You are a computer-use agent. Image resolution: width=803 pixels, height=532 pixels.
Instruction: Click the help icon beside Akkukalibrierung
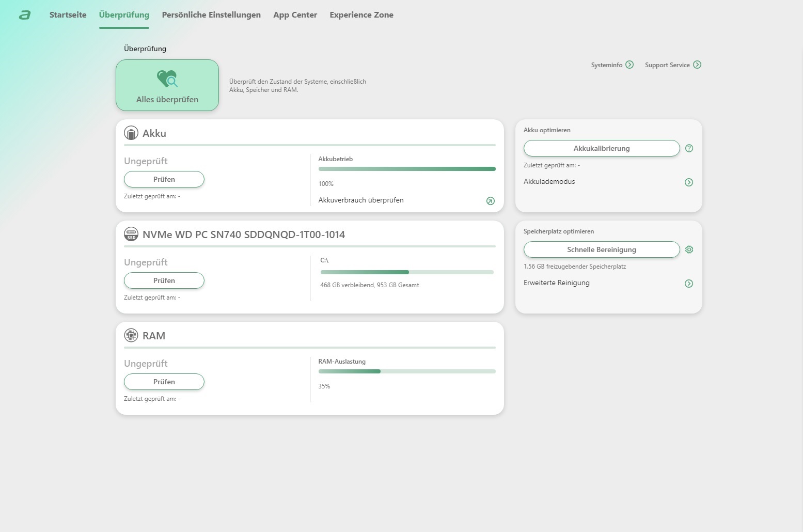point(689,148)
